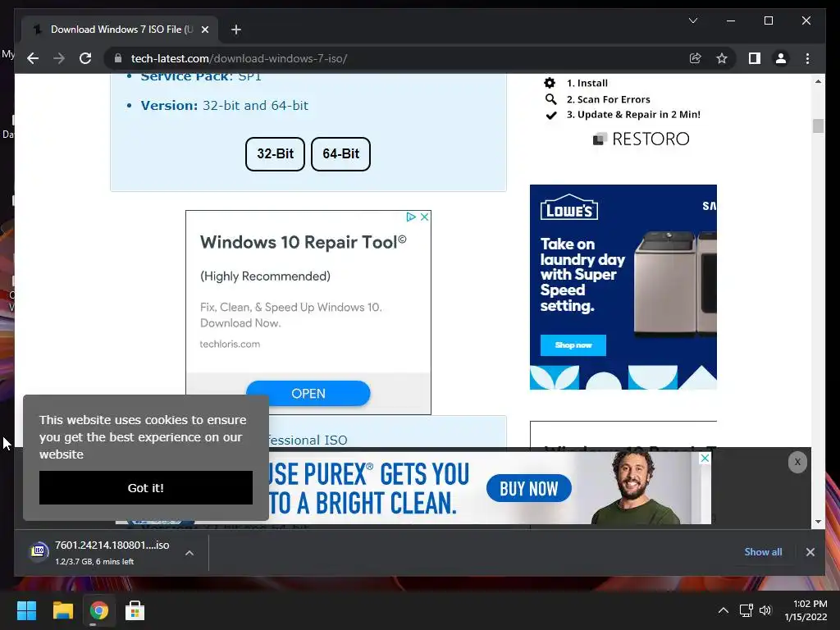Screen dimensions: 840x630
Task: Show all downloads
Action: 763,552
